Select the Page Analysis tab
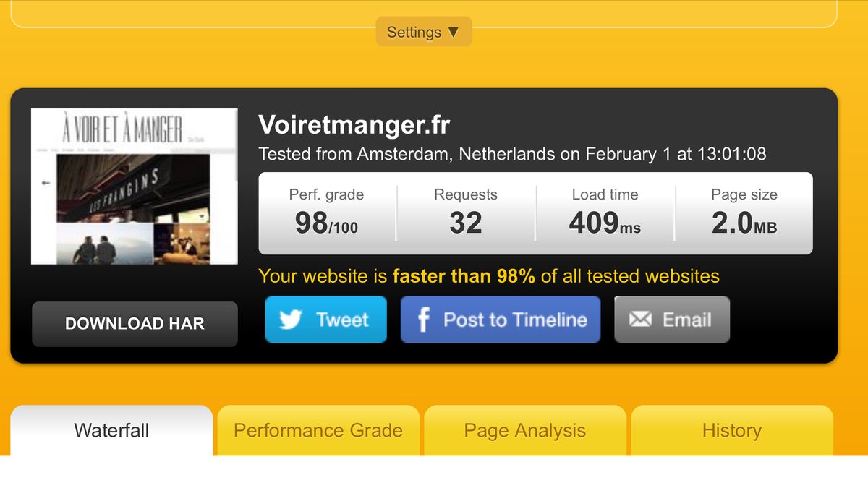 pos(524,431)
